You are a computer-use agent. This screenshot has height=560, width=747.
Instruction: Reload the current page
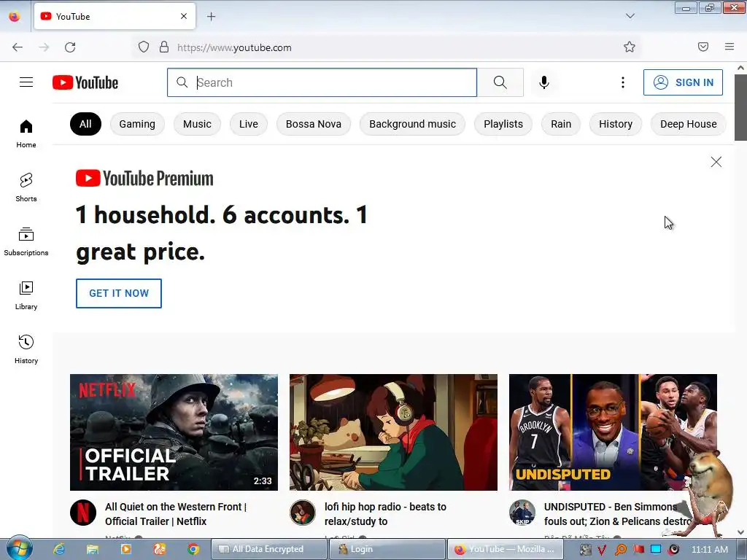[x=70, y=47]
